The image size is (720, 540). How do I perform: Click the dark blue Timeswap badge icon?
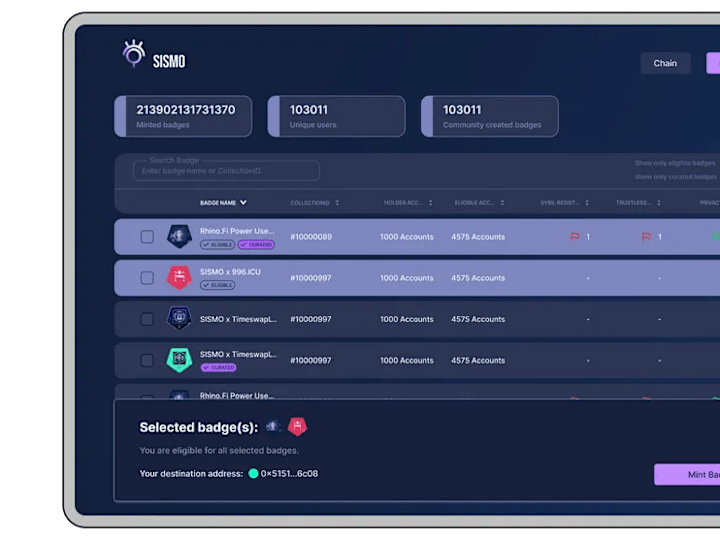pyautogui.click(x=179, y=318)
